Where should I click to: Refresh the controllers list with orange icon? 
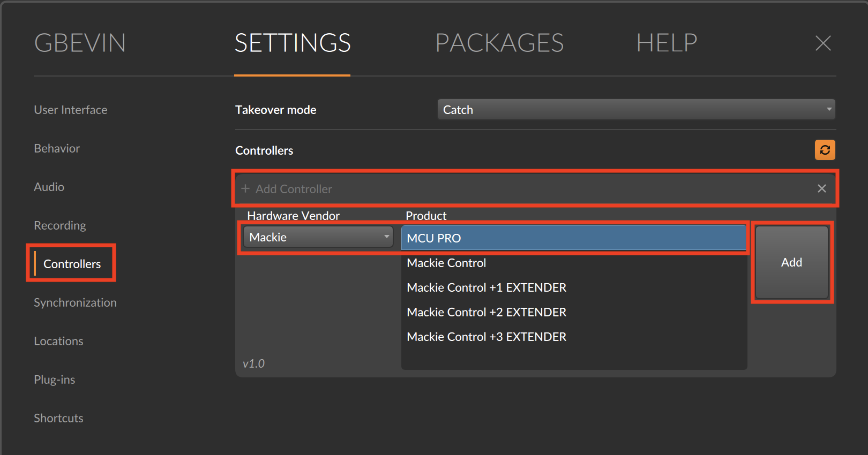coord(825,150)
